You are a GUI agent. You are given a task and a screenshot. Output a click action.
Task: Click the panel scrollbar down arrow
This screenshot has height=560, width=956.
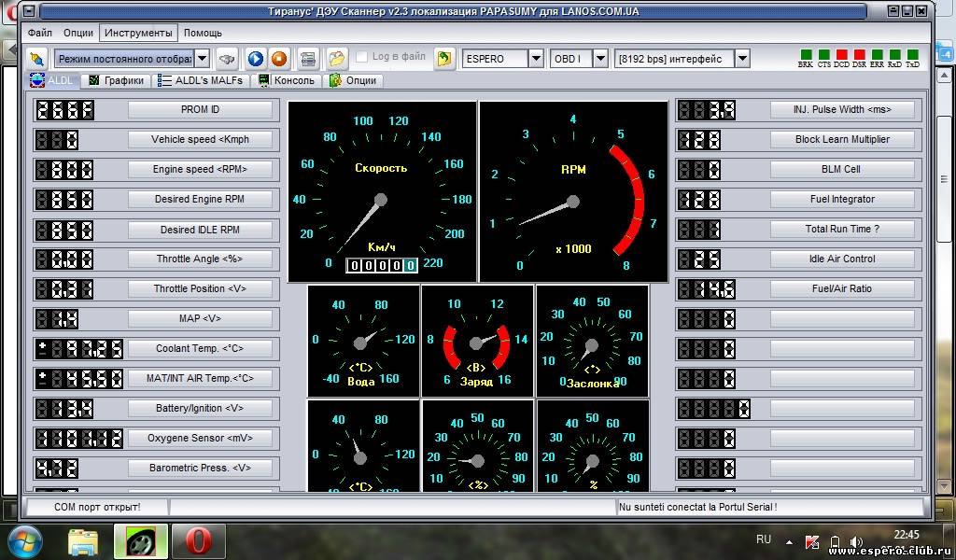click(943, 485)
